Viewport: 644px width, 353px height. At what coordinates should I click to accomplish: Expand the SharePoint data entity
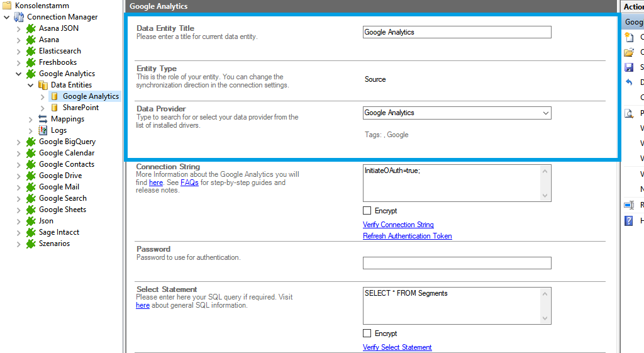(x=42, y=108)
